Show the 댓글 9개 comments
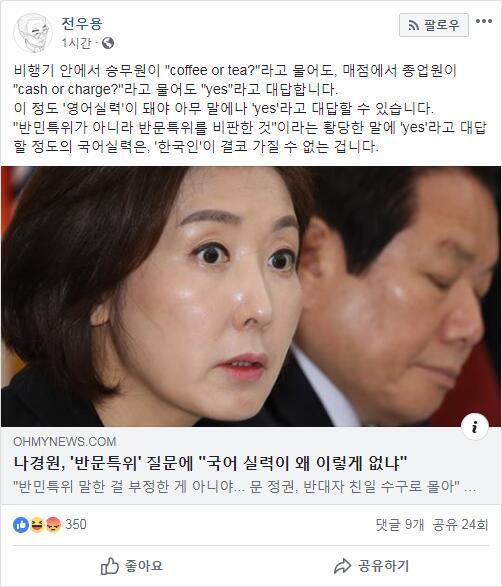The height and width of the screenshot is (587, 502). (400, 524)
